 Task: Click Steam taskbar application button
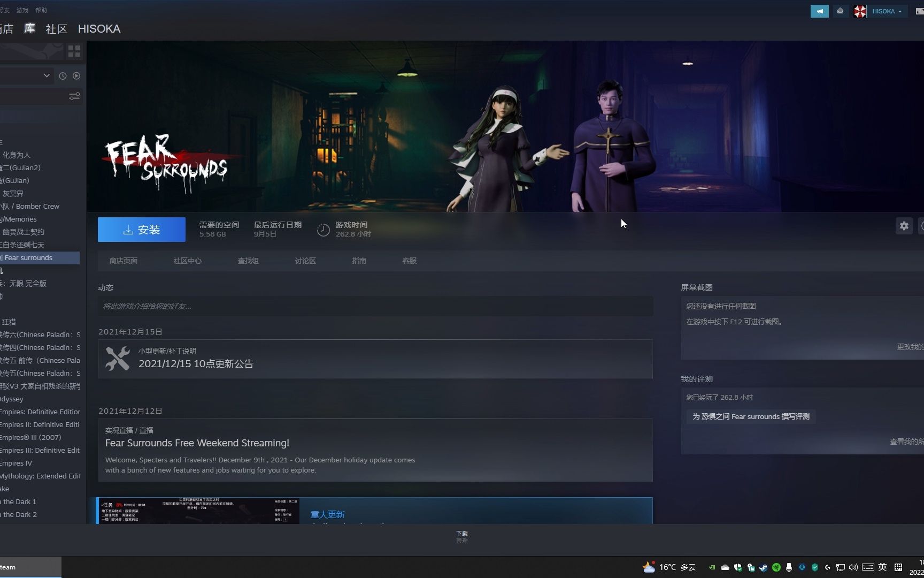pos(30,567)
